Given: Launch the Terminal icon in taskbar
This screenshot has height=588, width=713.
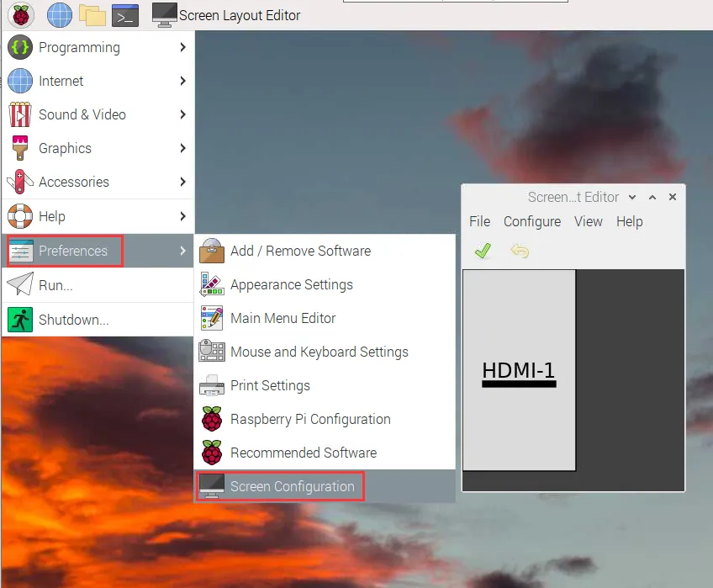Looking at the screenshot, I should tap(125, 16).
